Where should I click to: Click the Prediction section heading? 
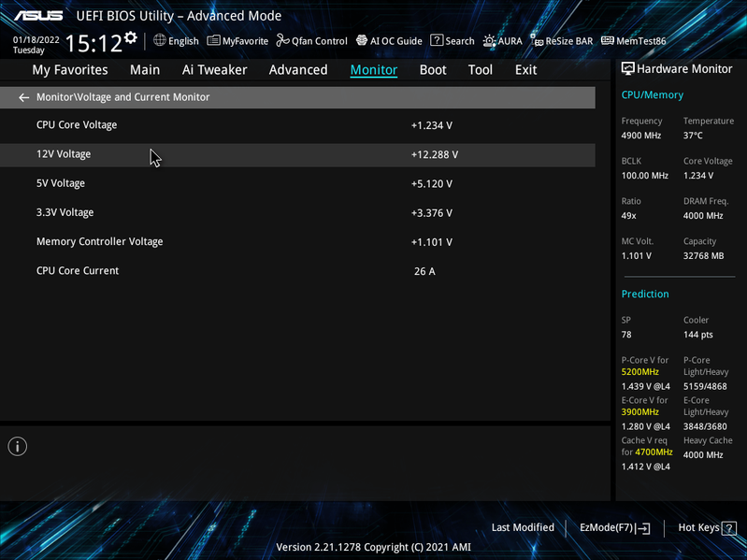645,294
